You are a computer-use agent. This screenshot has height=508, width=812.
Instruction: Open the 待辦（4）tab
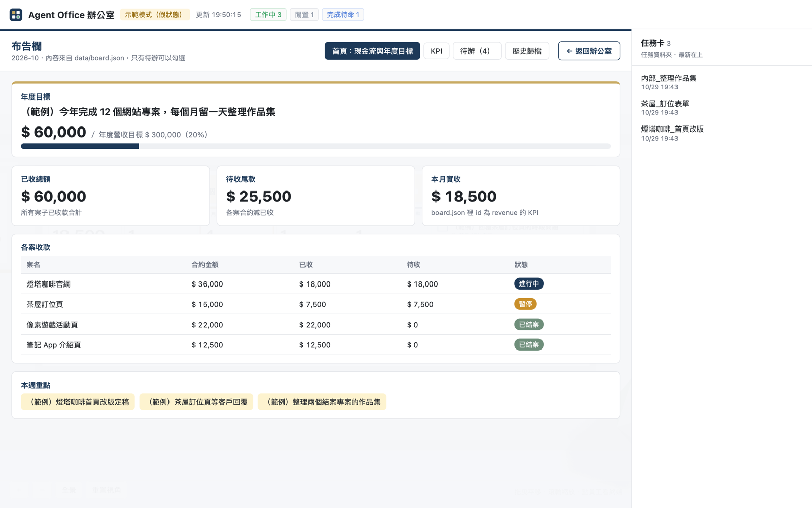click(x=477, y=51)
